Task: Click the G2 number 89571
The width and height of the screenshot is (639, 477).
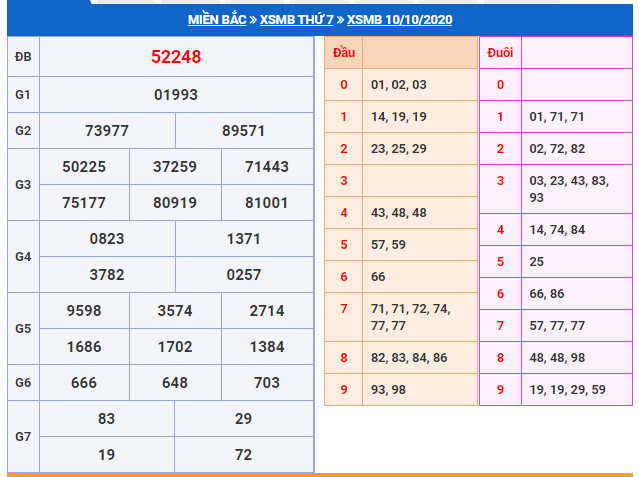Action: pyautogui.click(x=244, y=131)
